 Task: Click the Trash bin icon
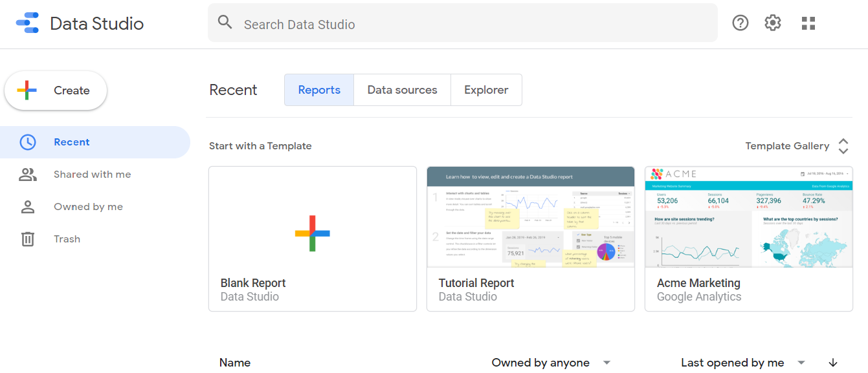27,239
